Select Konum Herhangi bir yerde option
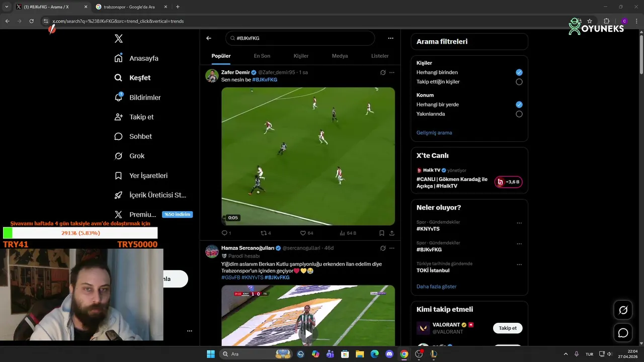The image size is (644, 362). click(519, 105)
